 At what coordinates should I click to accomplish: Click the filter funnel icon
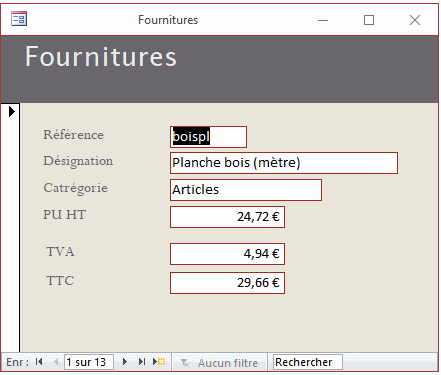tap(185, 363)
